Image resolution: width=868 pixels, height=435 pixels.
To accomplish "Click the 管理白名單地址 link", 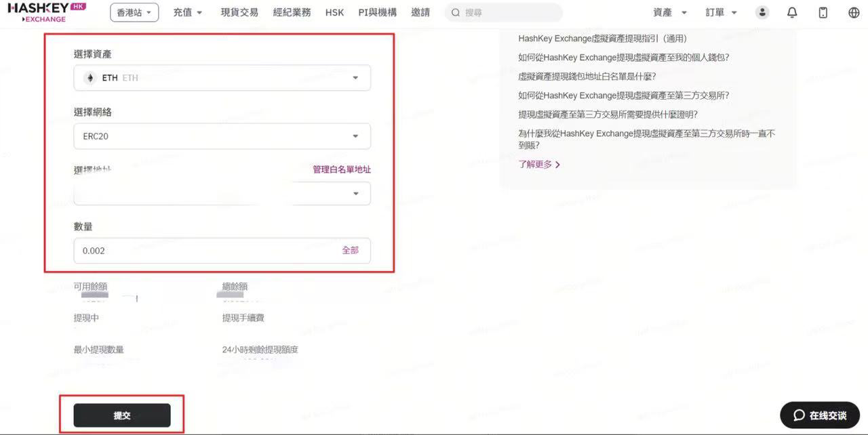I will tap(341, 169).
